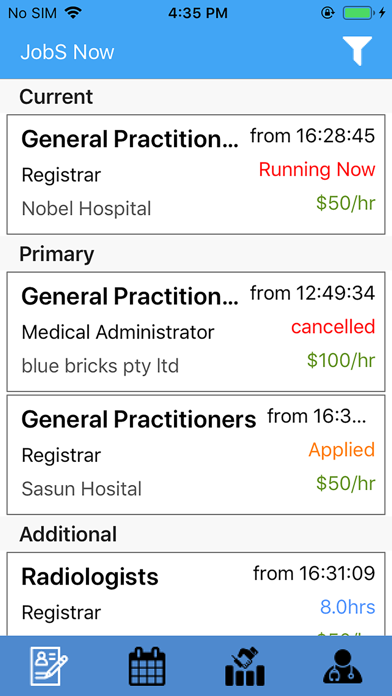
Task: Tap the orange Applied status label
Action: tap(342, 450)
